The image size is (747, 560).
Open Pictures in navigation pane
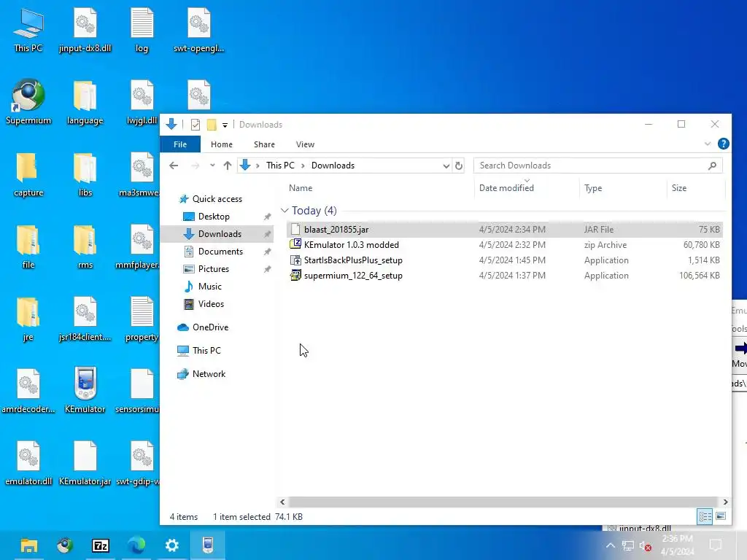214,269
